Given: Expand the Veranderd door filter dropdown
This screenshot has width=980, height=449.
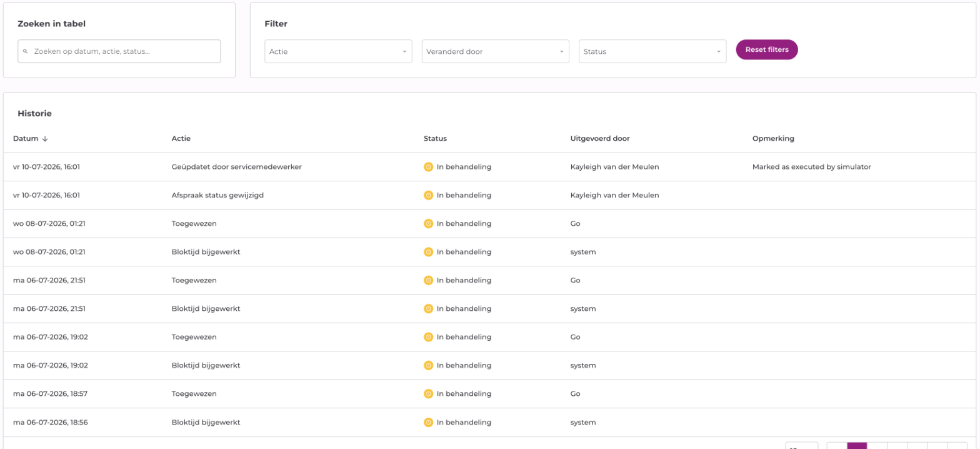Looking at the screenshot, I should 496,51.
